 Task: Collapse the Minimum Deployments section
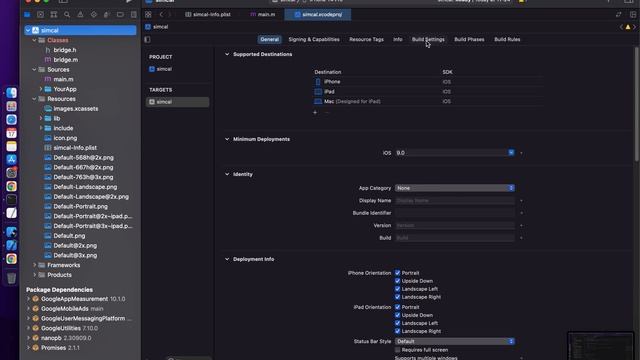227,139
